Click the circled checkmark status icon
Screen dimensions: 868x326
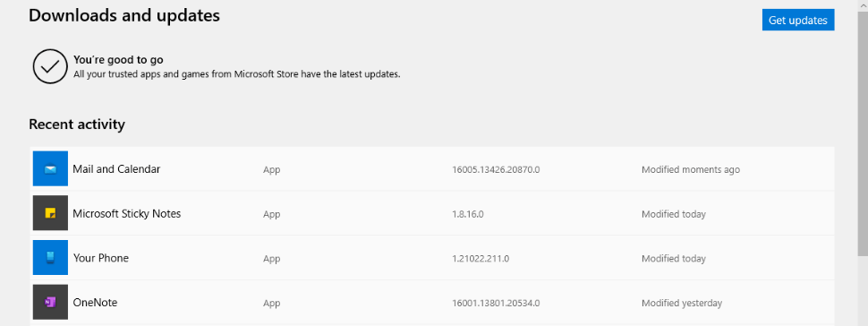pyautogui.click(x=50, y=66)
